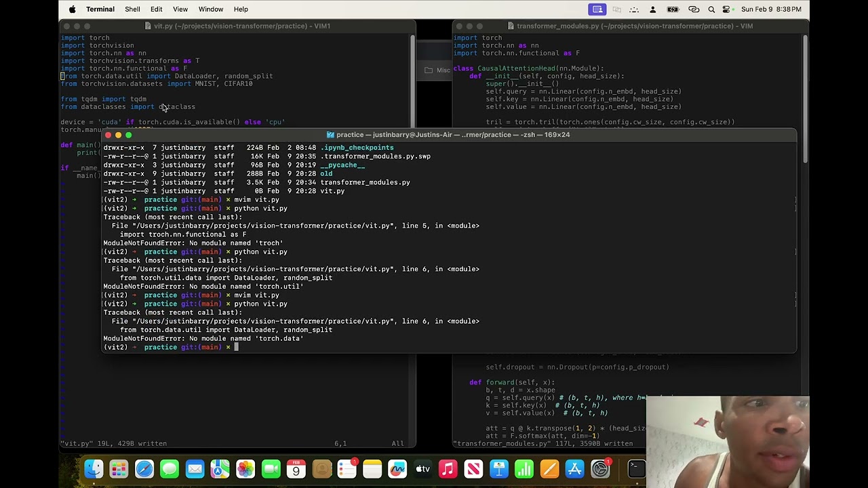Viewport: 868px width, 488px height.
Task: Click 'transformer_modules.py' in directory listing
Action: (x=365, y=182)
